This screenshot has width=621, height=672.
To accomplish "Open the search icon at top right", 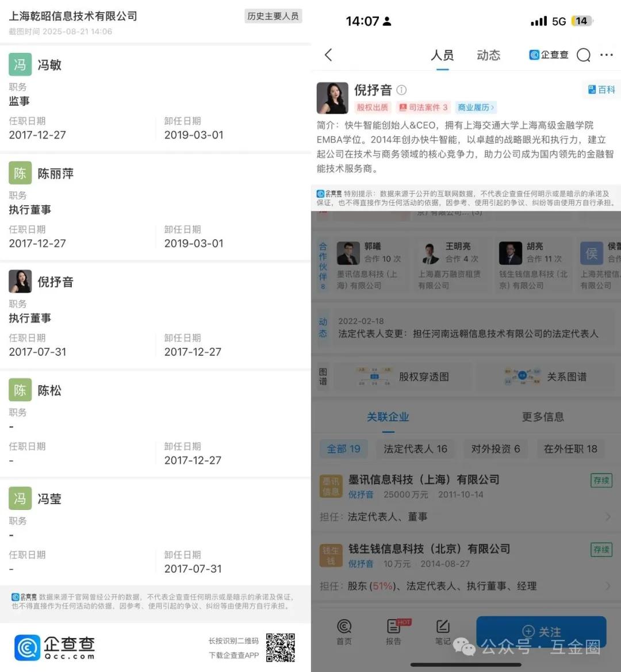I will [584, 55].
